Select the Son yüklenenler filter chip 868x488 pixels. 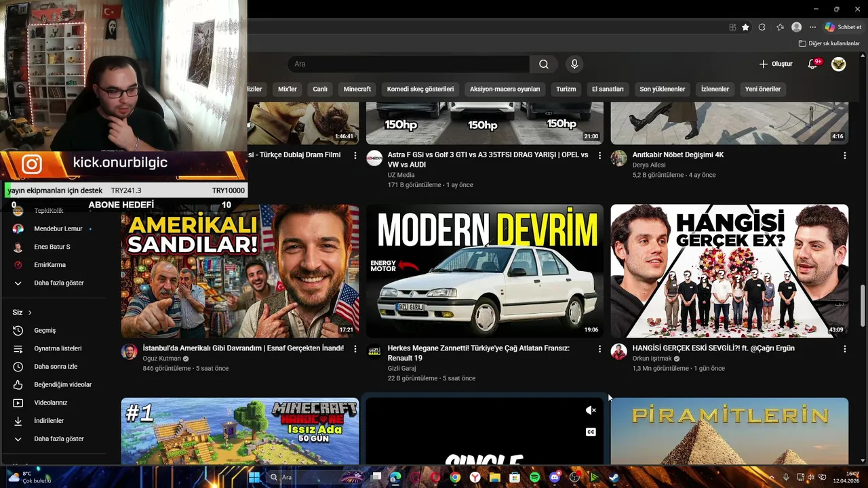[663, 89]
